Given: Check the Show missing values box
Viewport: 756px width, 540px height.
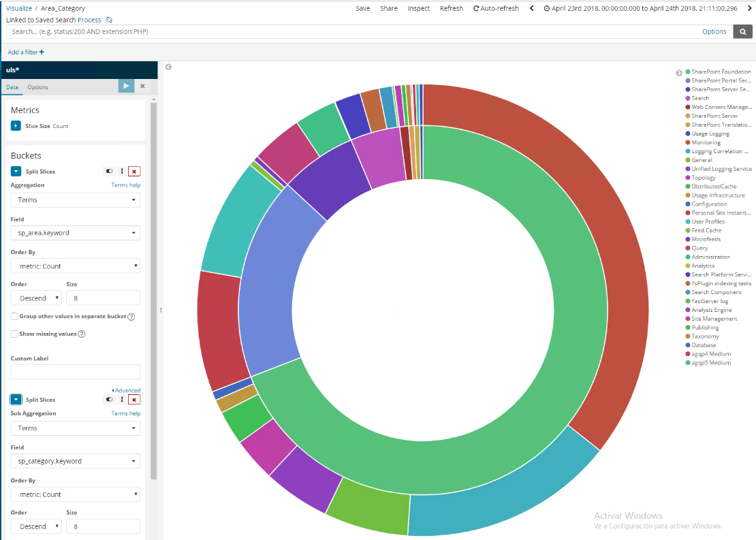Looking at the screenshot, I should 14,334.
